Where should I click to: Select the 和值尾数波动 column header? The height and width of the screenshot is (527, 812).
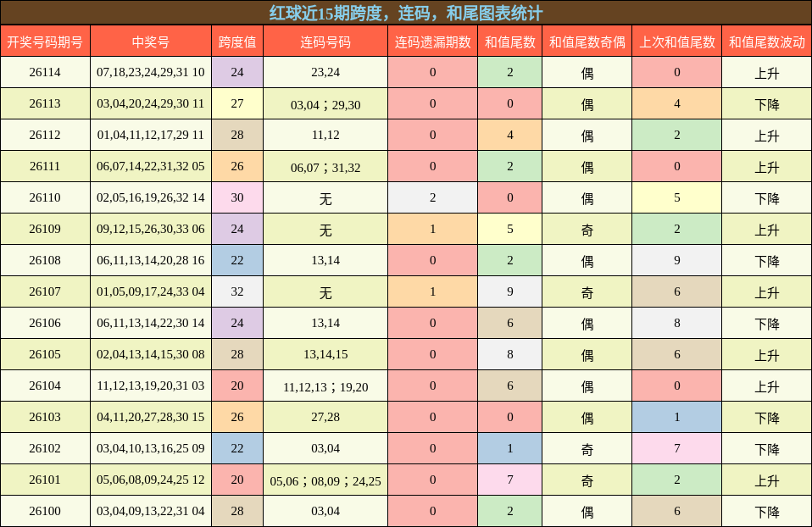pos(767,42)
